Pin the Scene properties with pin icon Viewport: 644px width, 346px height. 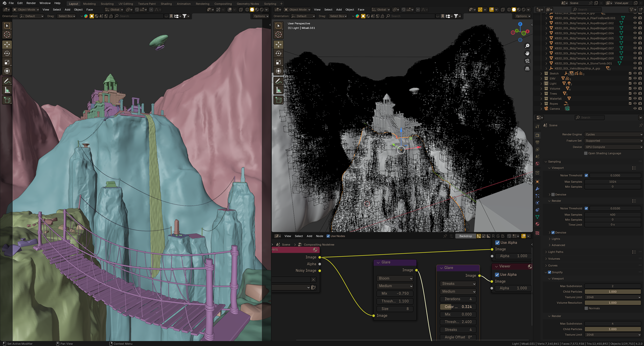pos(641,125)
